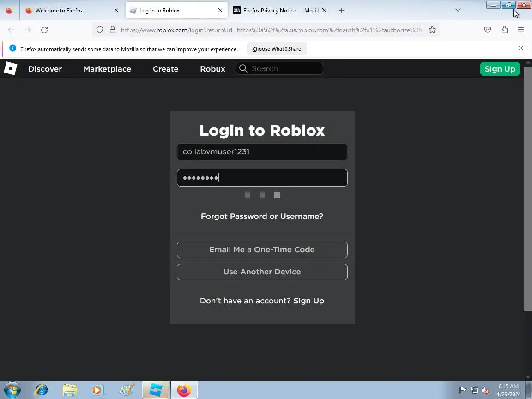
Task: Expand the list all tabs chevron
Action: point(458,11)
